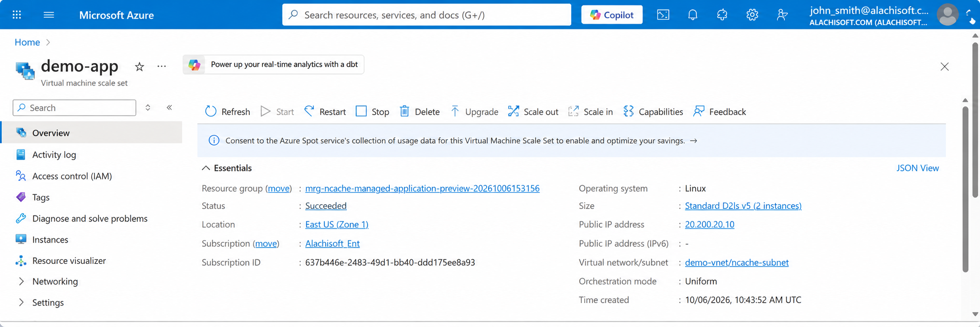Click the public IP address 20.200.20.10

pyautogui.click(x=709, y=225)
